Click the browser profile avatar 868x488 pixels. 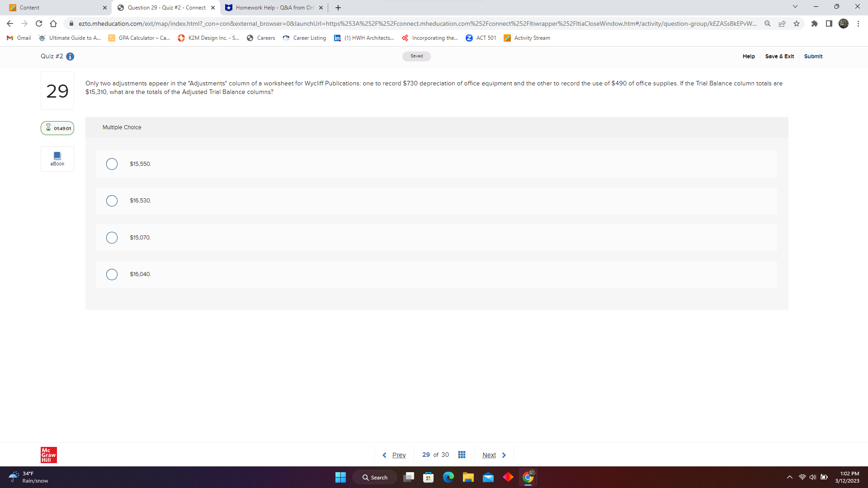point(844,23)
